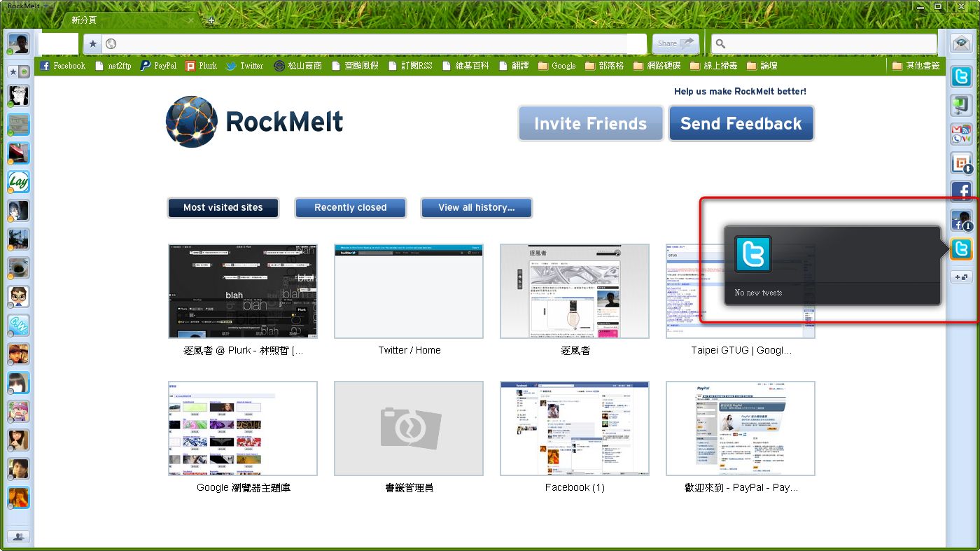Click the Share button
Image resolution: width=980 pixels, height=551 pixels.
coord(676,43)
